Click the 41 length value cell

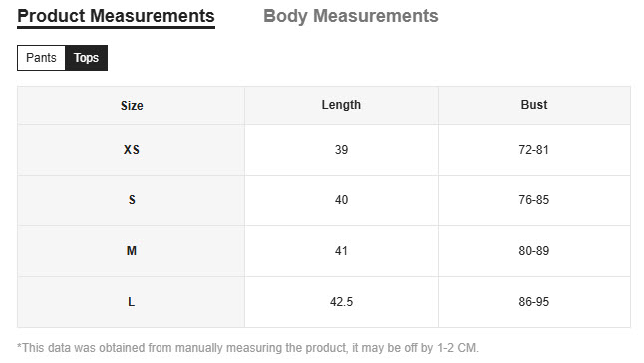pos(341,251)
